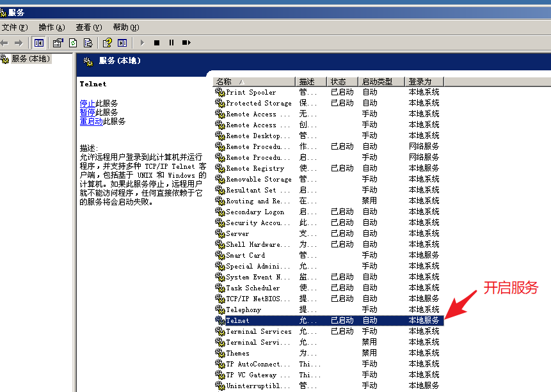
Task: Sort by the 登录为 column header
Action: (425, 82)
